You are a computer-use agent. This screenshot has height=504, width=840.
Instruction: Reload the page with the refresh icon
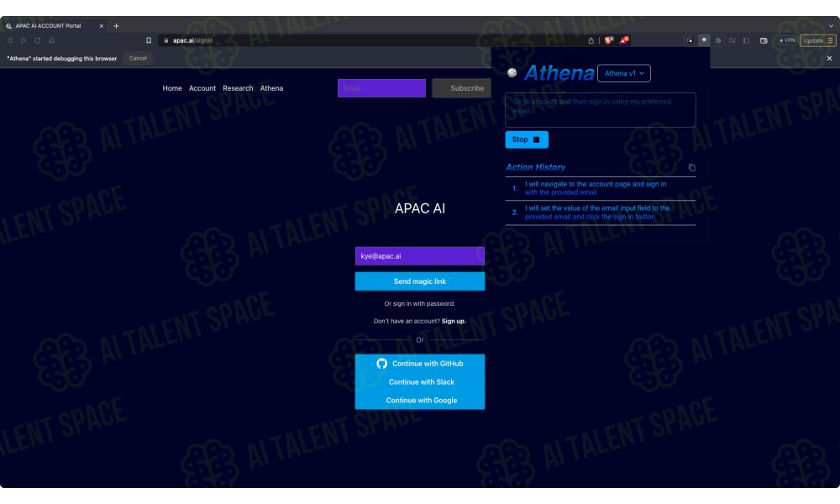click(x=38, y=40)
